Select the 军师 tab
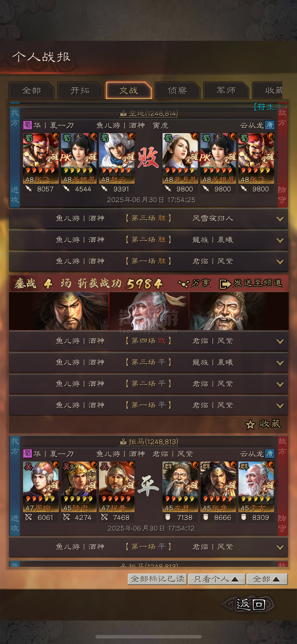The image size is (297, 644). point(226,91)
